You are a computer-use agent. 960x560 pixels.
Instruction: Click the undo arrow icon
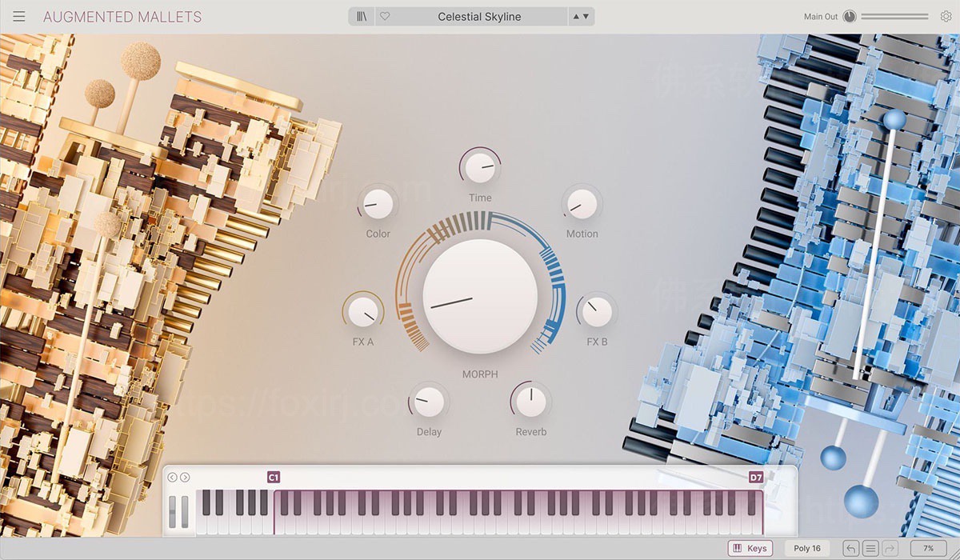(x=851, y=548)
